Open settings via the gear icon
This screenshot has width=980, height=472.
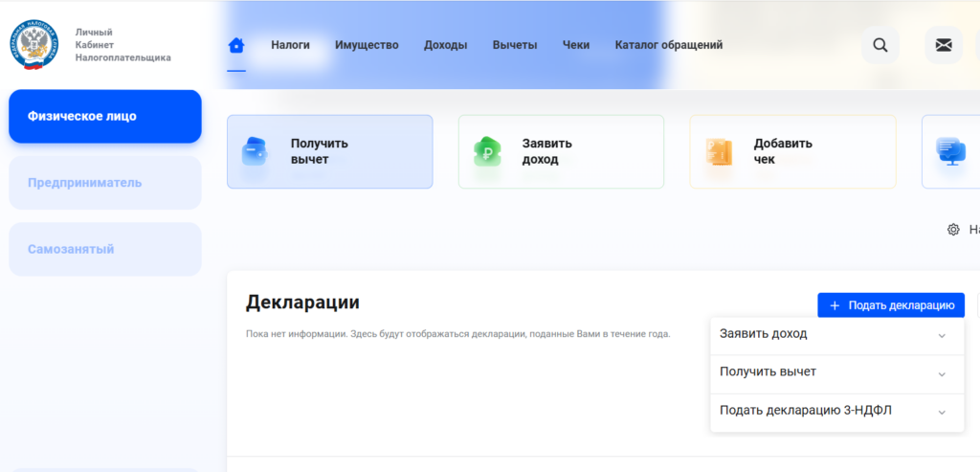click(x=953, y=230)
